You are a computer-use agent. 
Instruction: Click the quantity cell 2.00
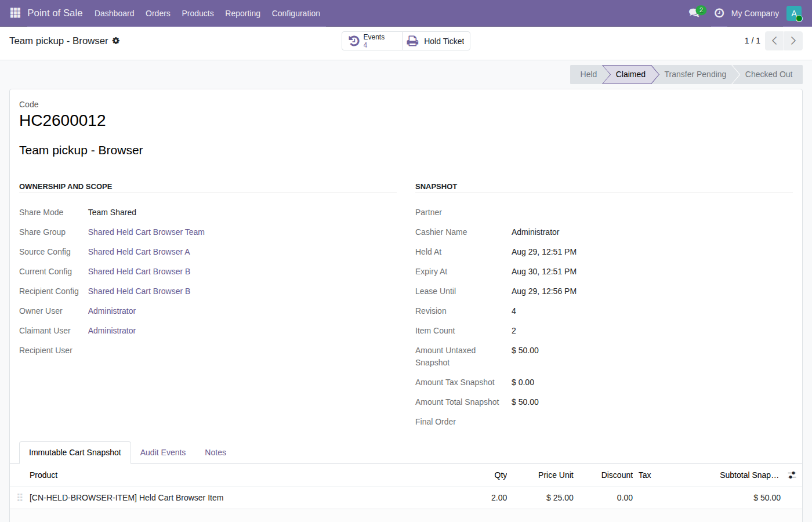(x=499, y=498)
